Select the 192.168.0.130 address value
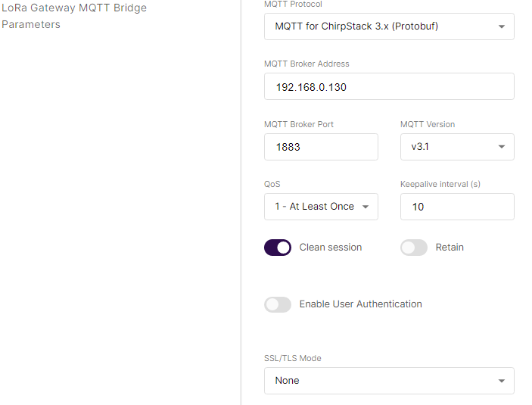The image size is (532, 405). (311, 87)
